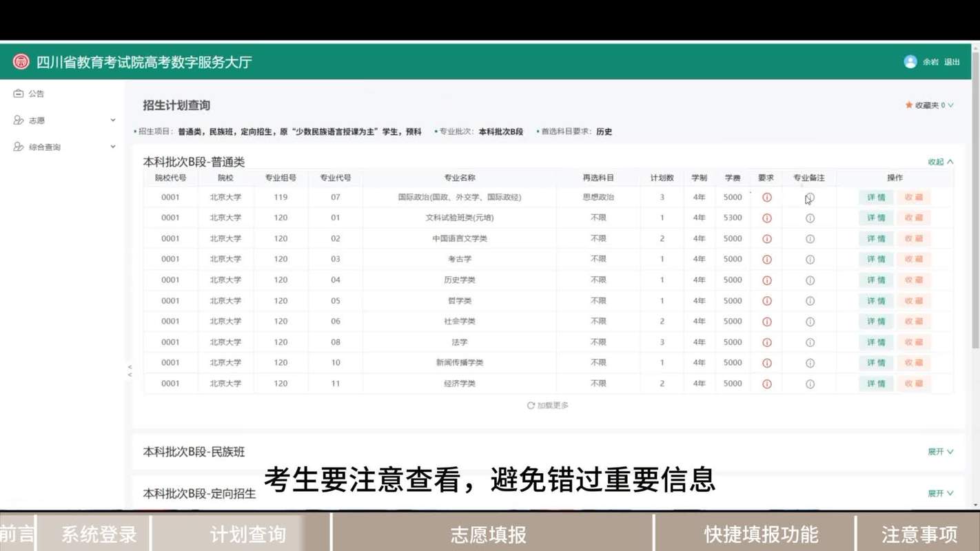Image resolution: width=980 pixels, height=551 pixels.
Task: Open the 公告 sidebar item
Action: (x=37, y=94)
